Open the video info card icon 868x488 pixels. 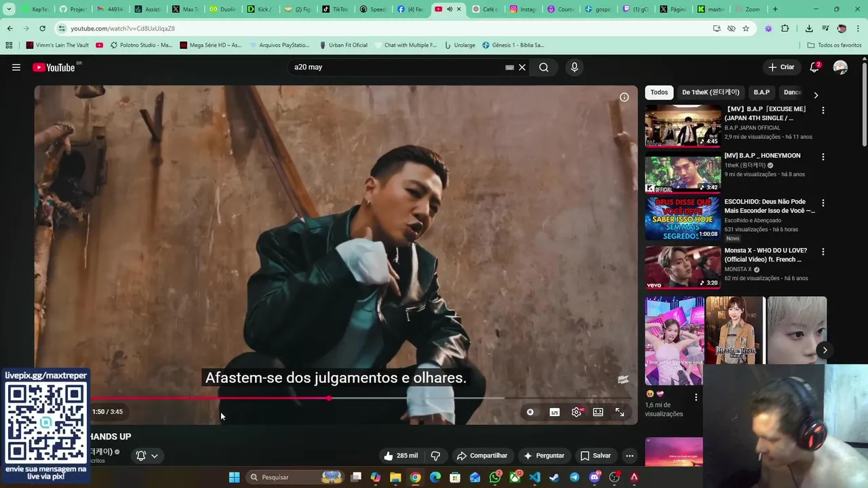click(624, 97)
